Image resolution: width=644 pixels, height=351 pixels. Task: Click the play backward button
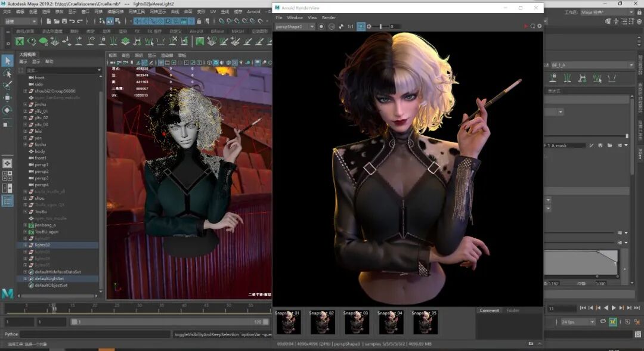click(606, 308)
